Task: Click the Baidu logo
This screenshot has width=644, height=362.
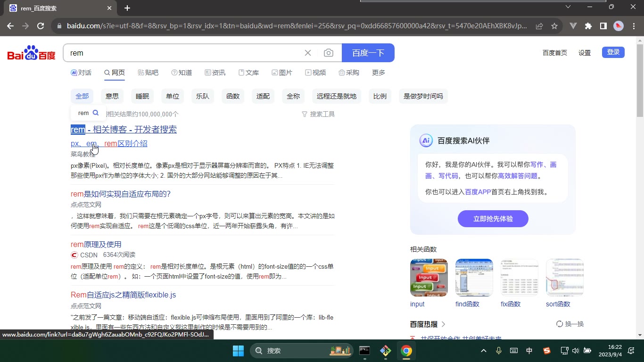Action: [x=32, y=53]
